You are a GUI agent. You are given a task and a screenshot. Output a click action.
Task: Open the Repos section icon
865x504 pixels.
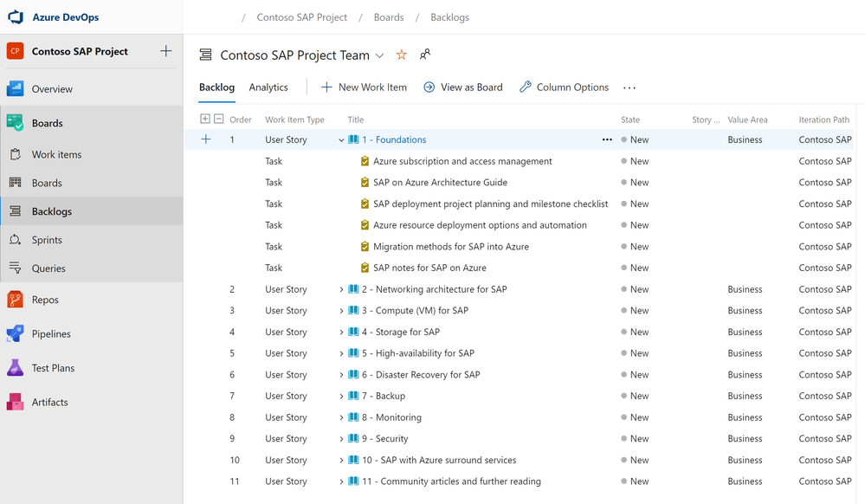coord(15,300)
